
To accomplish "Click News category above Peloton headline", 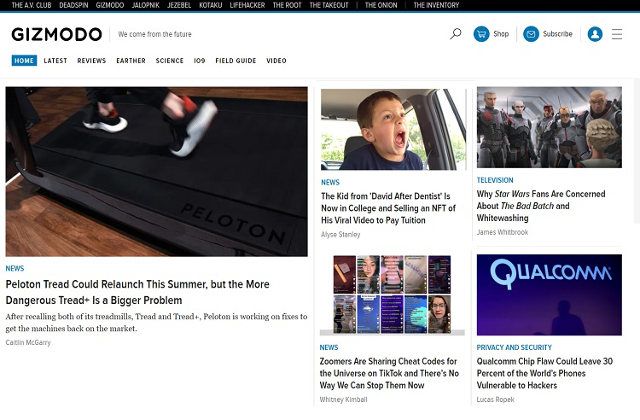I will [x=15, y=268].
